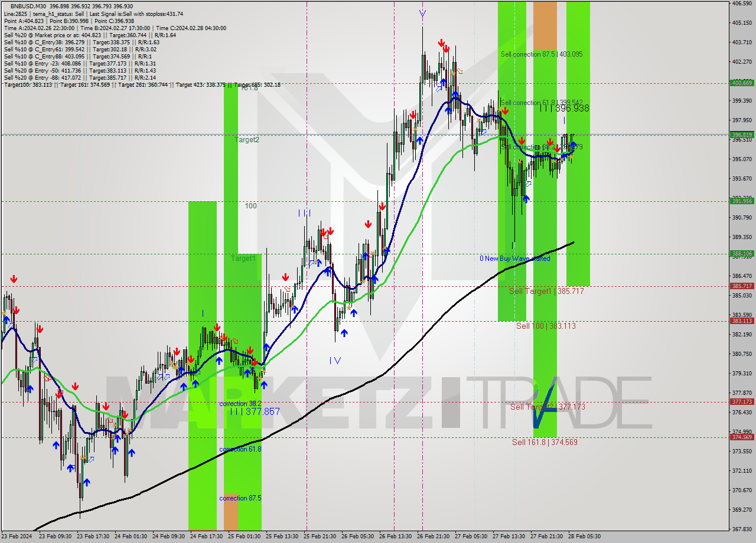The height and width of the screenshot is (543, 756).
Task: Click the 'Sell 100 | 383.113' label
Action: pos(546,326)
